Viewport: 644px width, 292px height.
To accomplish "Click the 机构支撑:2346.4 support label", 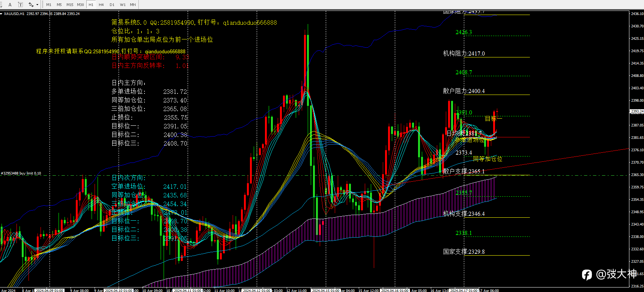I will point(464,214).
